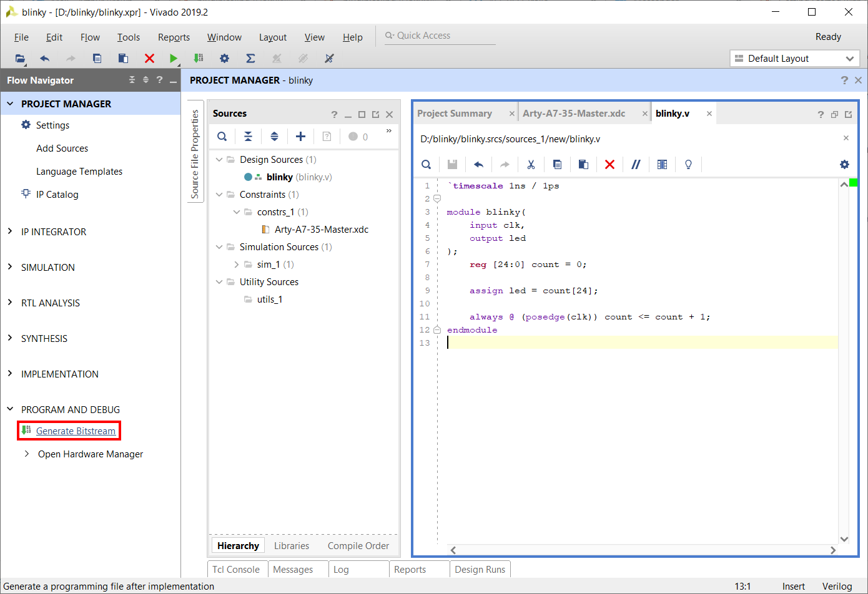The width and height of the screenshot is (868, 594).
Task: Toggle code fold marker at line 2
Action: coord(437,199)
